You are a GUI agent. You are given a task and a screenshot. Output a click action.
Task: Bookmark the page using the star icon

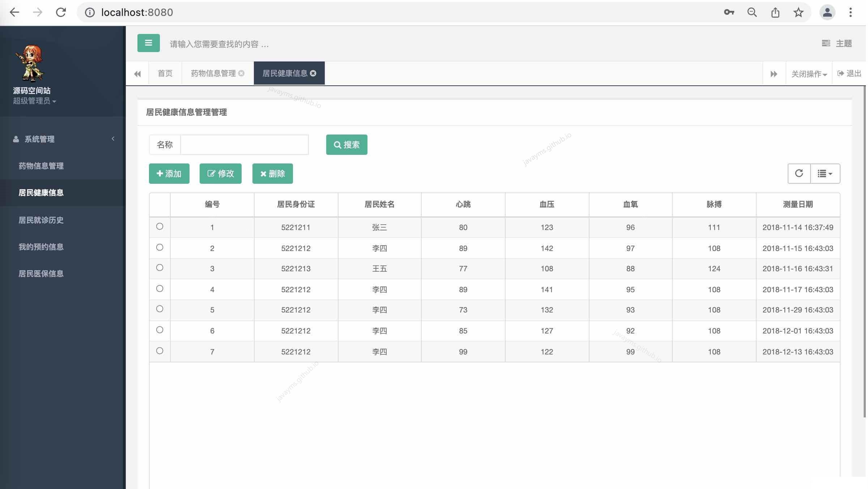798,13
